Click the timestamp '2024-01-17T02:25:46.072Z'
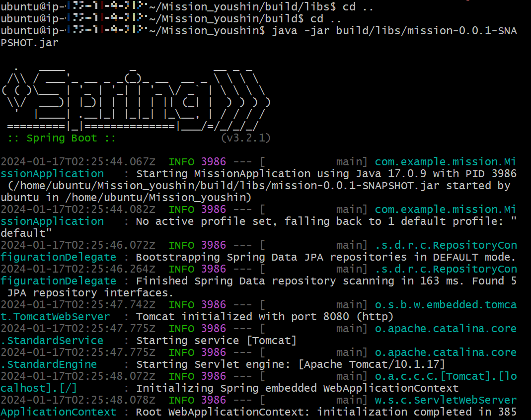The width and height of the screenshot is (531, 420). pos(78,245)
